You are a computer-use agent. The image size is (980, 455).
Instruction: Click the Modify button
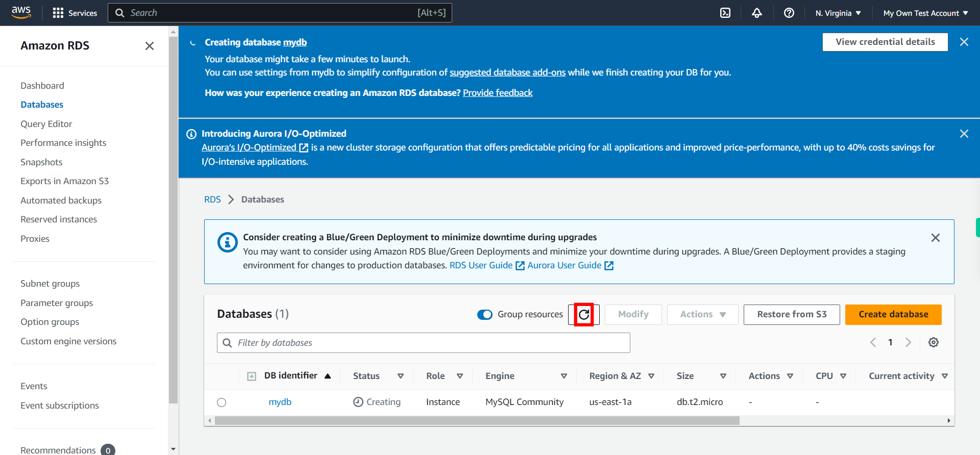[x=633, y=314]
